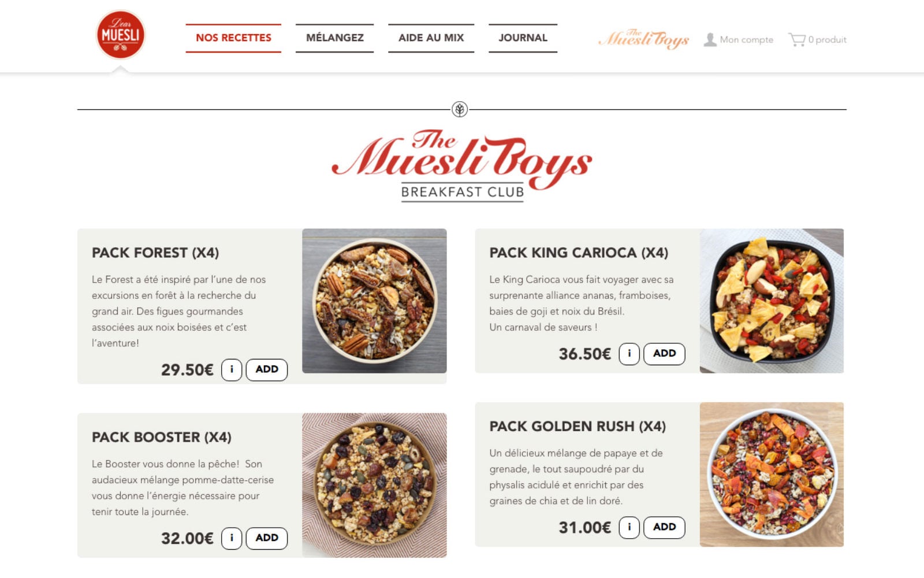Go to the Mélangez menu
Viewport: 924px width, 578px height.
coord(335,38)
